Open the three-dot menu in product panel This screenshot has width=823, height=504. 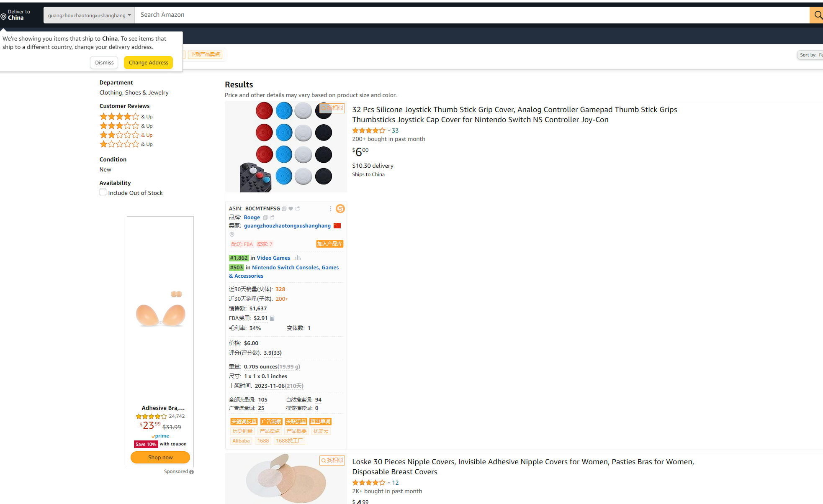330,209
